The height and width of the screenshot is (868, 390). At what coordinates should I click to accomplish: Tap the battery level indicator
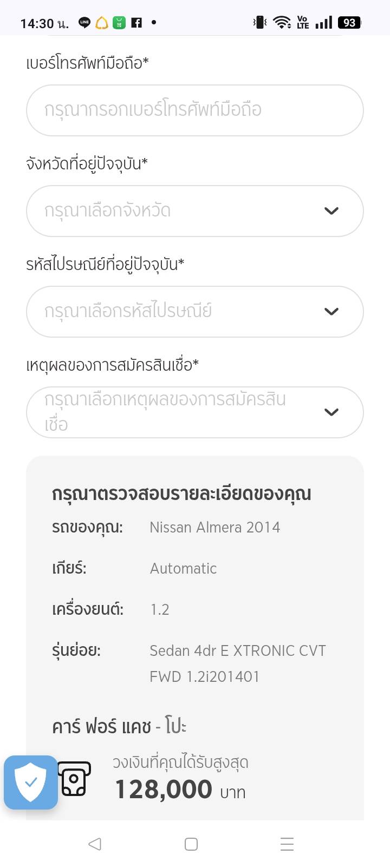pos(349,23)
